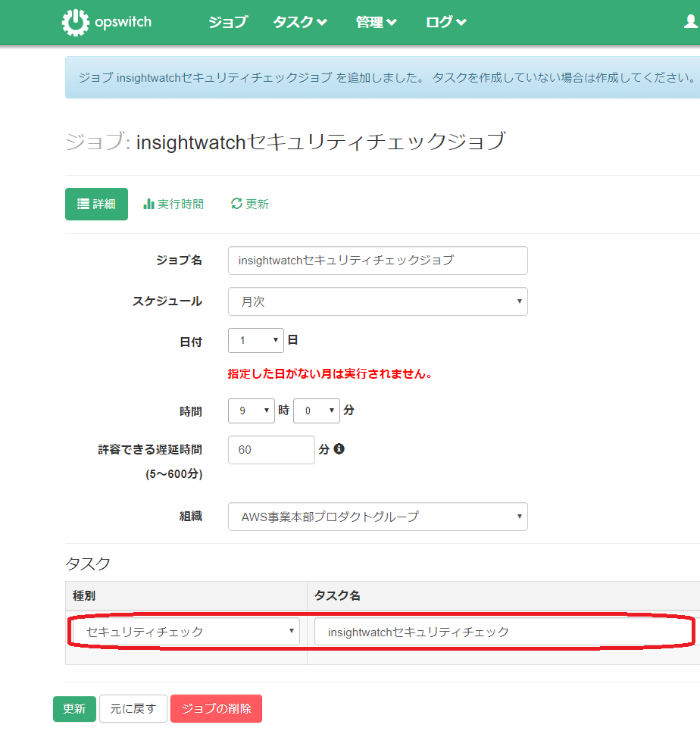700x737 pixels.
Task: Click the red ジョブの削除 button
Action: (216, 709)
